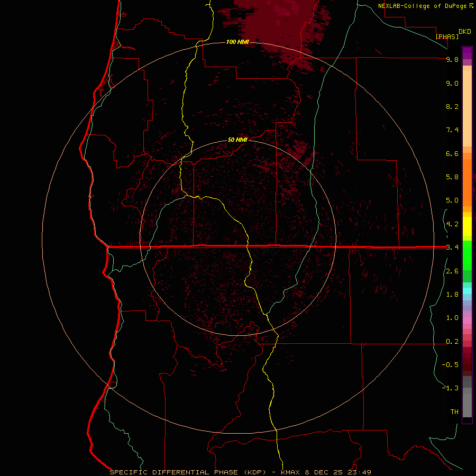Pick the cyan swatch in the legend
Viewport: 476px width, 476px height.
467,291
